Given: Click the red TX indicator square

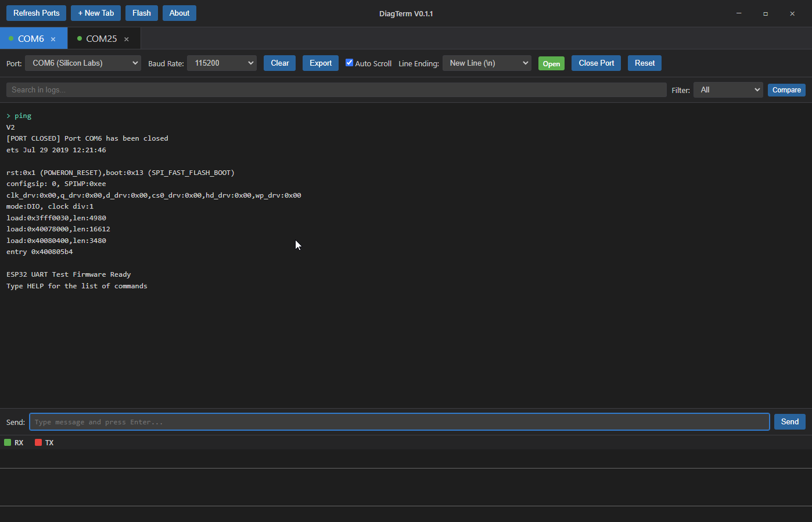Looking at the screenshot, I should pos(38,442).
